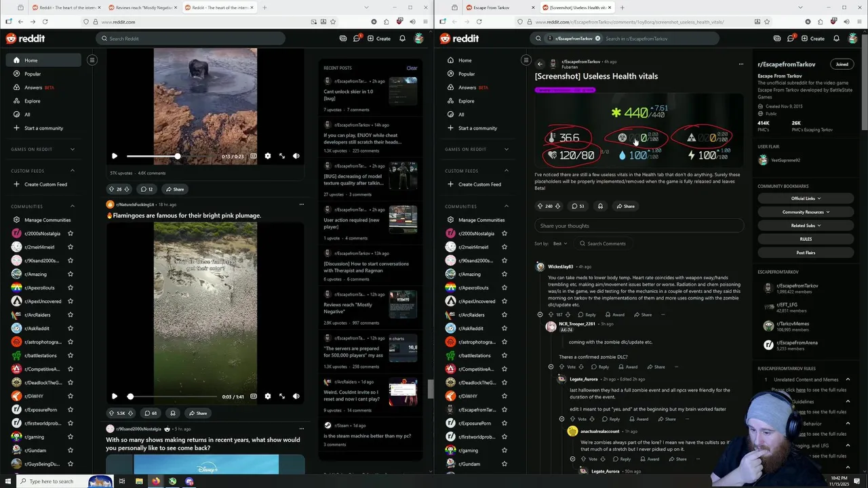Collapse Custom Feeds section in left window
Image resolution: width=868 pixels, height=488 pixels.
tap(73, 171)
